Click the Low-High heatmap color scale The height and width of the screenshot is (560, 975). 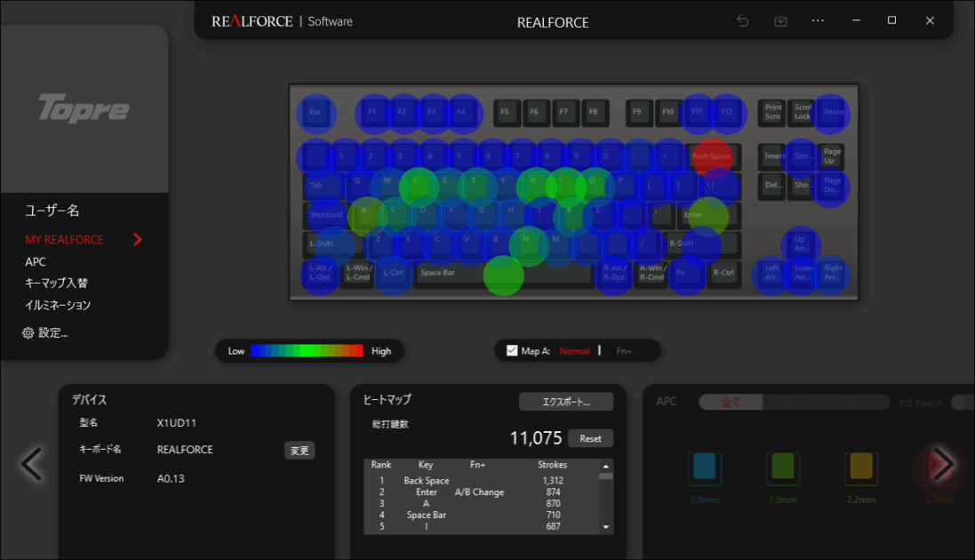coord(307,351)
